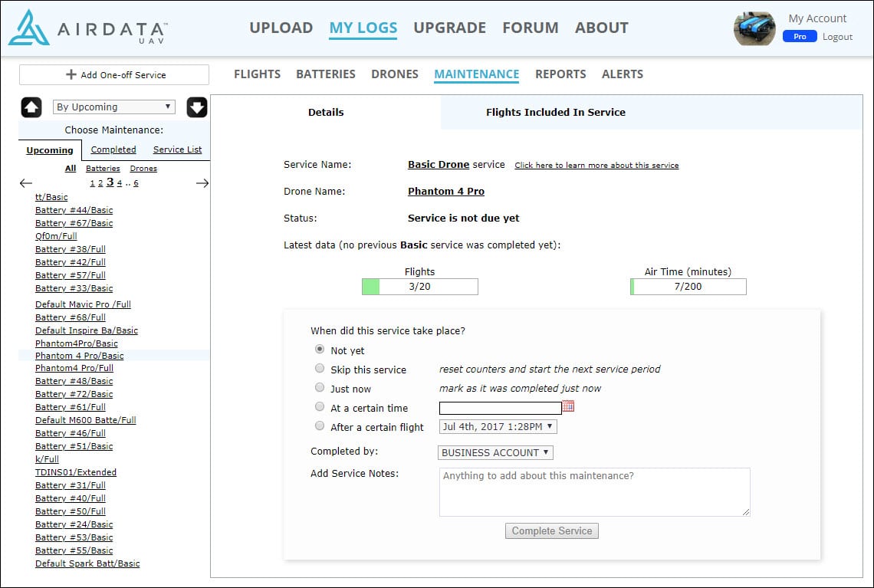Open the ABOUT menu
This screenshot has height=588, width=874.
(x=601, y=28)
